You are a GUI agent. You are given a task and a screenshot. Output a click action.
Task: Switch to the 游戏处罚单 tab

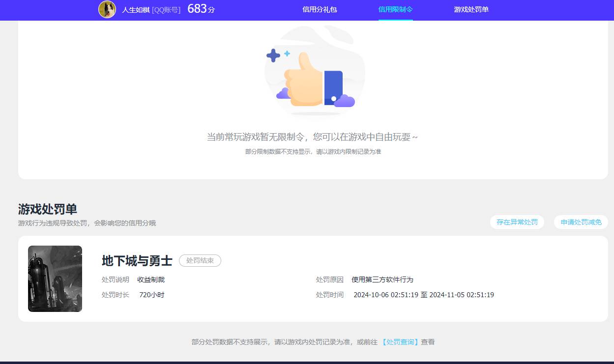pyautogui.click(x=470, y=10)
